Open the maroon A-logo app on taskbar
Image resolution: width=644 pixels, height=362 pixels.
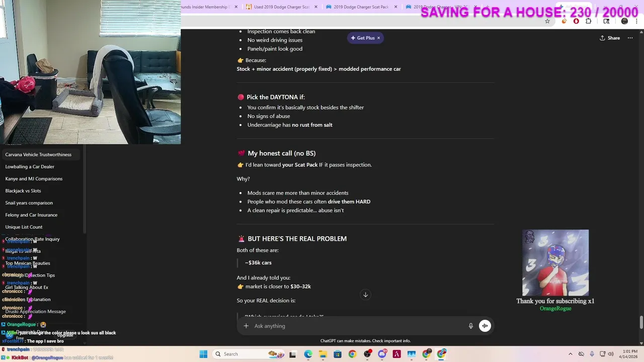397,354
